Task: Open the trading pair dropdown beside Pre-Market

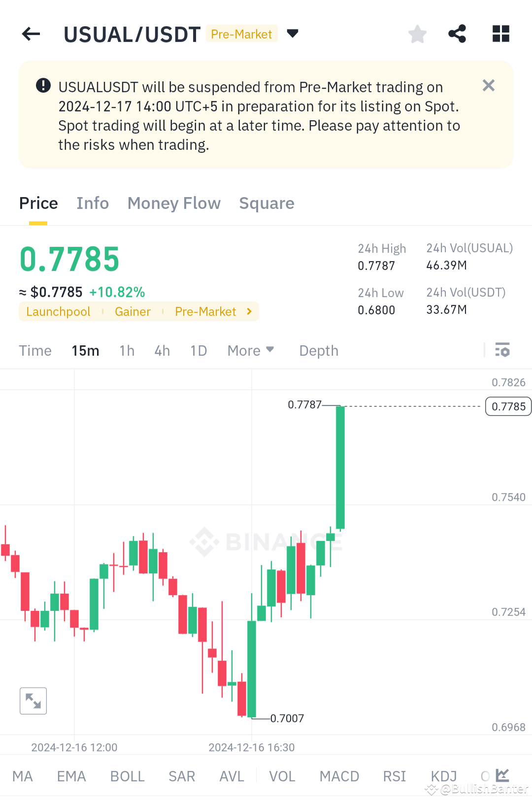Action: pyautogui.click(x=293, y=33)
